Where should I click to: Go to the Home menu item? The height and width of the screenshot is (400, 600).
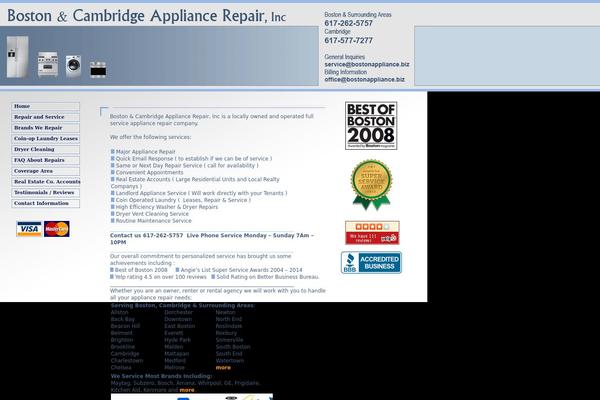tap(46, 106)
